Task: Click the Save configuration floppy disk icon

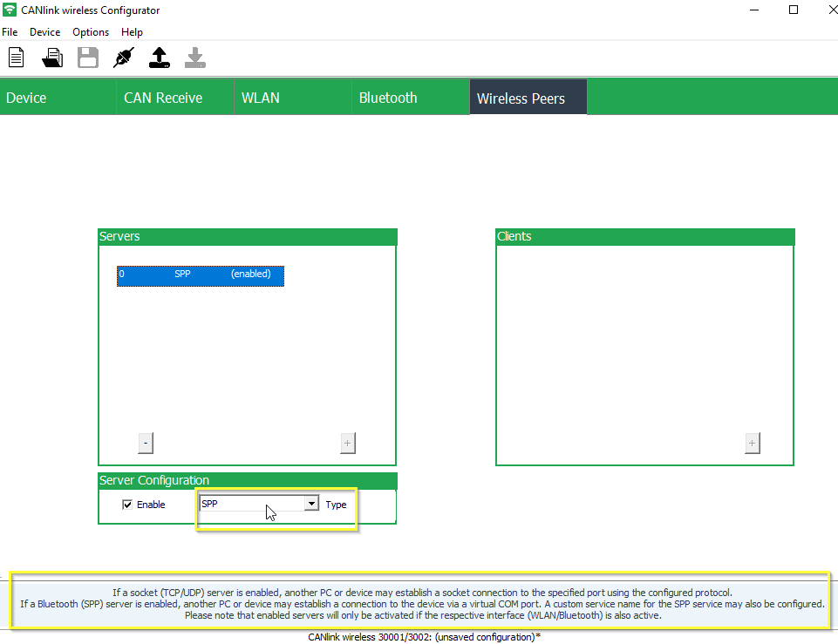Action: click(87, 58)
